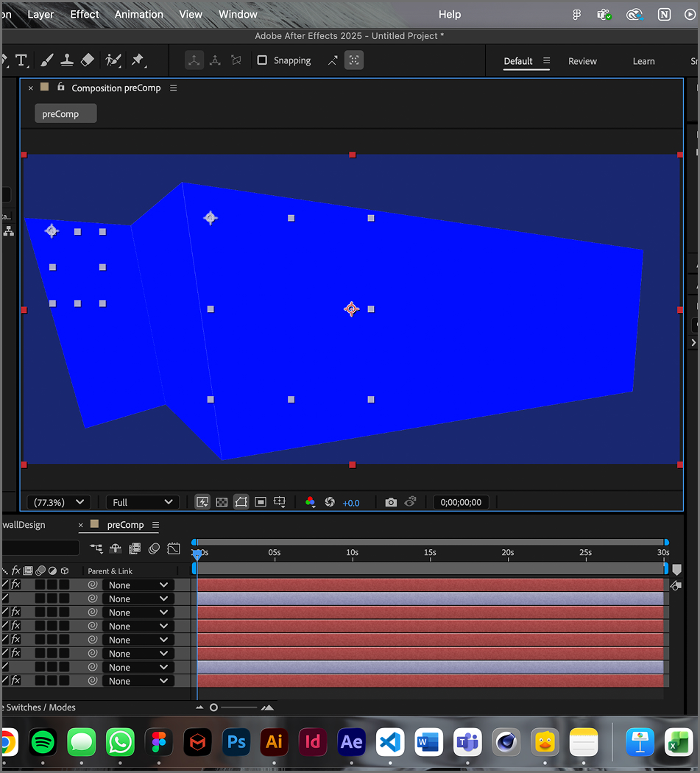Open the Full resolution dropdown

(x=142, y=501)
